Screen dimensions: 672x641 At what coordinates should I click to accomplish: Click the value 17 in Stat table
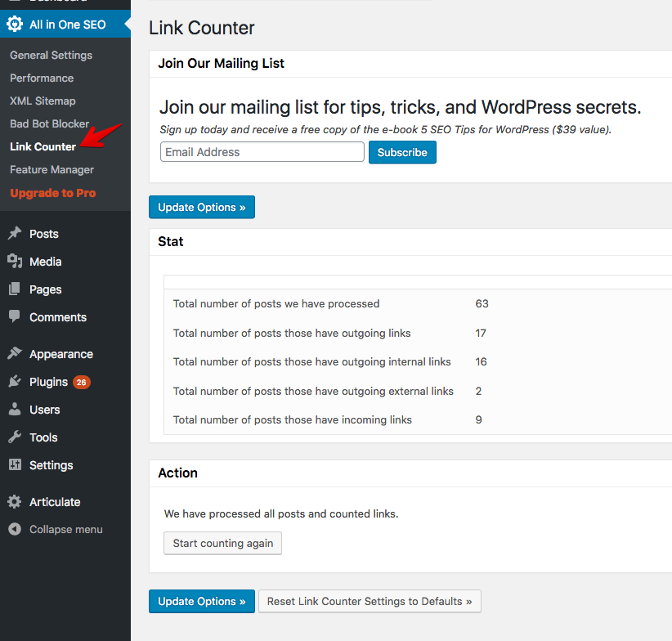(481, 333)
